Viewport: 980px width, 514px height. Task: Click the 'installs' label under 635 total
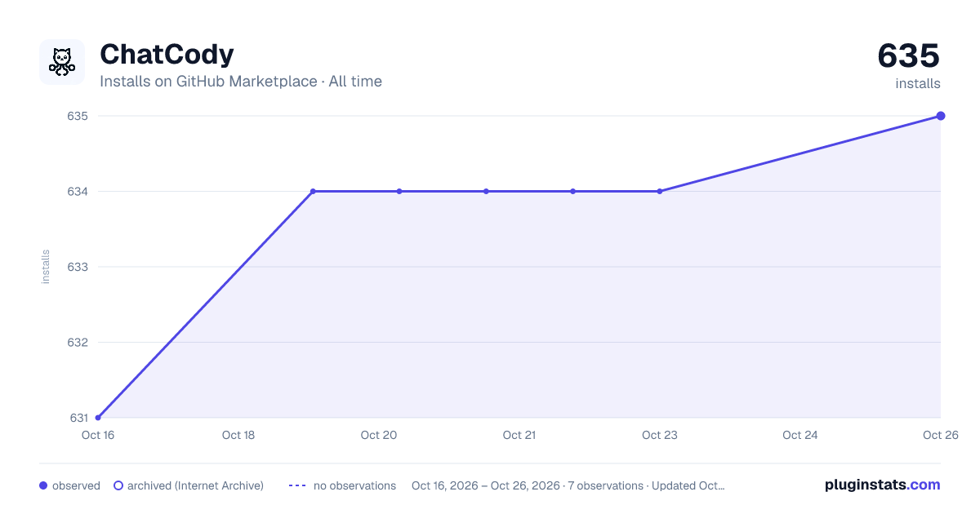918,83
